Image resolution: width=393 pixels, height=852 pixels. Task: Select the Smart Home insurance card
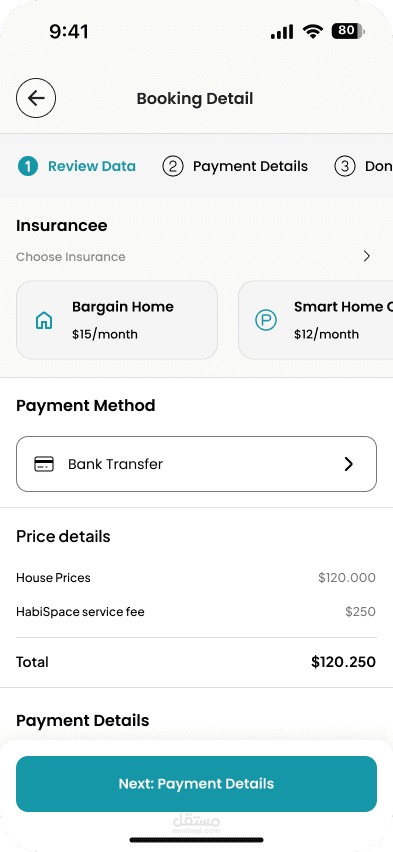point(316,320)
